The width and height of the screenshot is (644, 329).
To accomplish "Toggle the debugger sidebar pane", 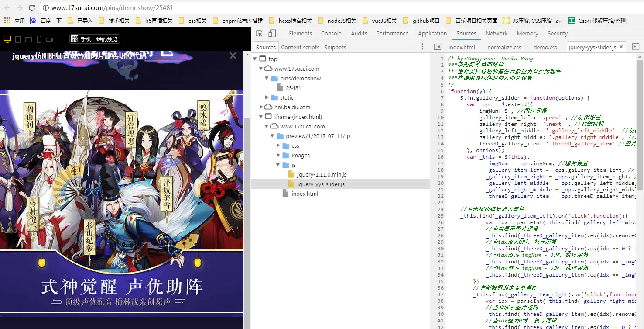I will [x=635, y=47].
